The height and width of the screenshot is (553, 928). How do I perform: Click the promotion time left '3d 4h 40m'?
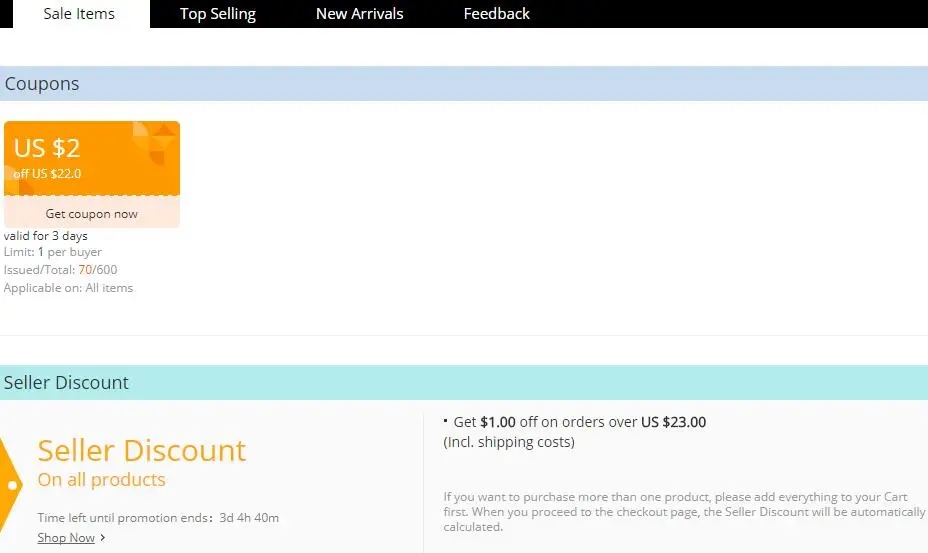pyautogui.click(x=249, y=517)
